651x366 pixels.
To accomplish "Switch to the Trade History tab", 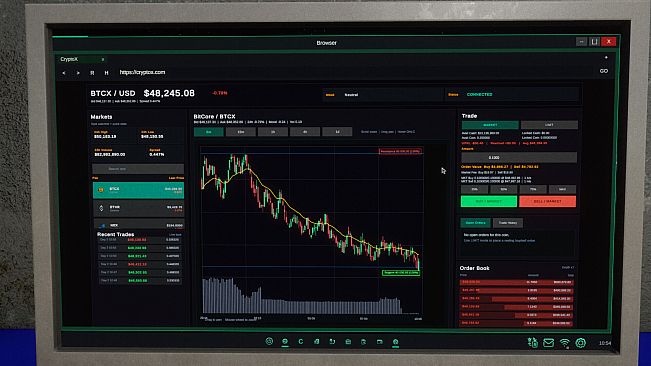I will [x=508, y=223].
